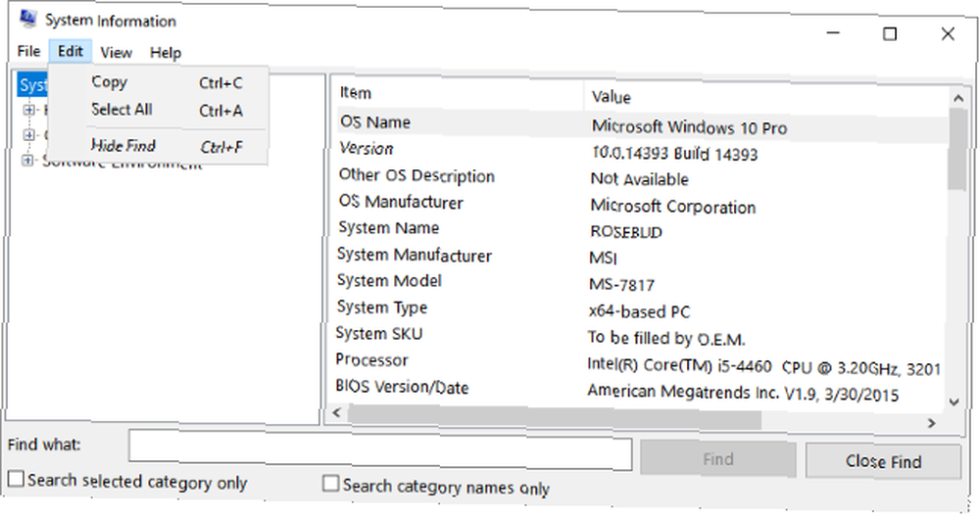
Task: Click the Intel(R) Core(TM) i5-4460 processor value
Action: click(x=763, y=367)
